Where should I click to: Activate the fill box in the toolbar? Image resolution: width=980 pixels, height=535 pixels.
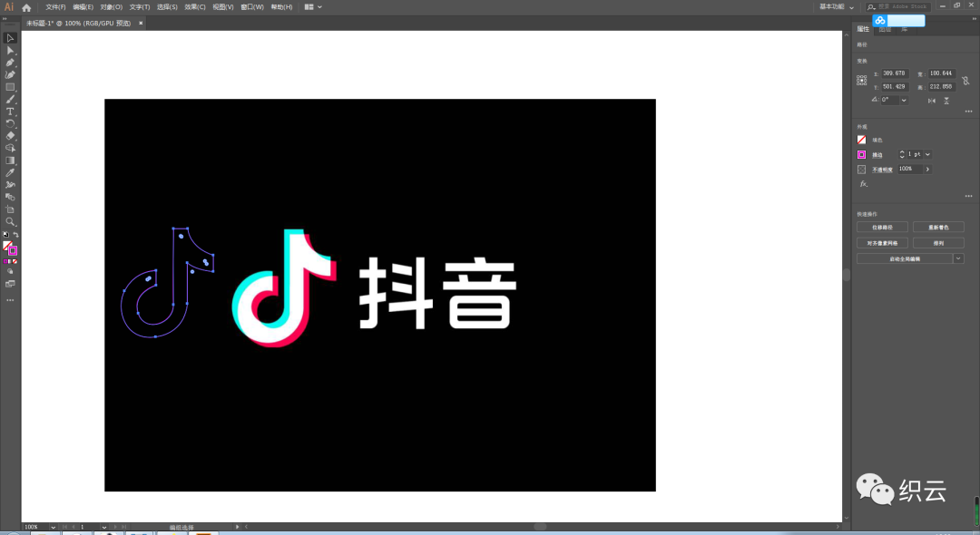[7, 246]
